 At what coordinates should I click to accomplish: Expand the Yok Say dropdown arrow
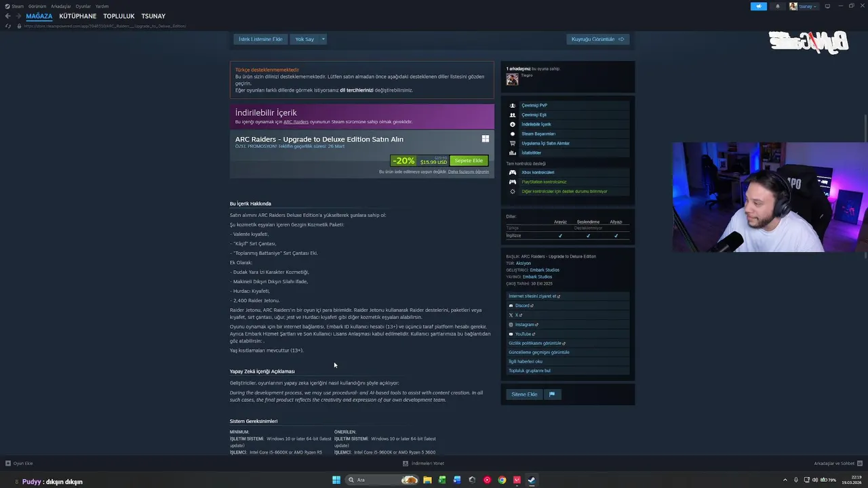[323, 39]
